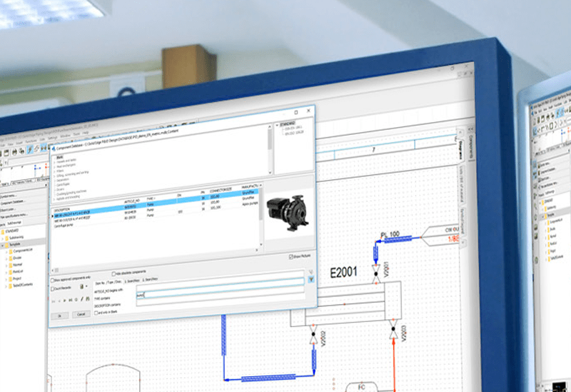Viewport: 571px width, 392px height.
Task: Click the clear filter icon above the funnel
Action: point(311,272)
